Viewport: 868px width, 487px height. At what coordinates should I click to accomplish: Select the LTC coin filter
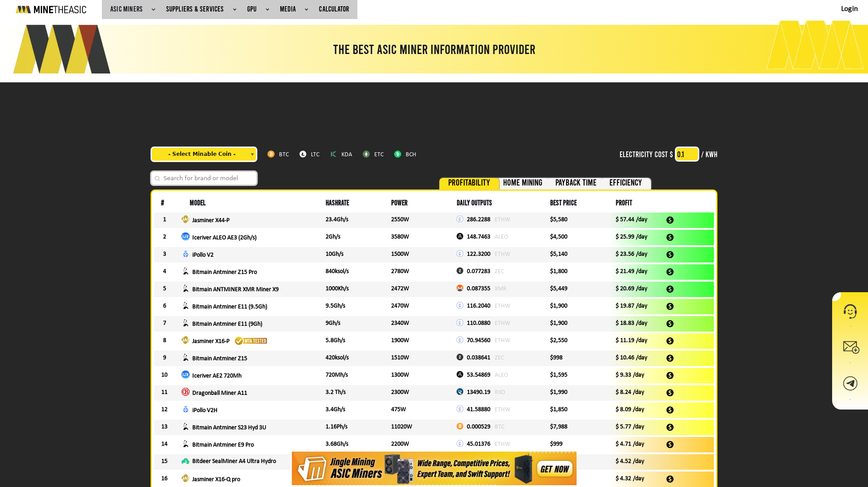coord(310,154)
